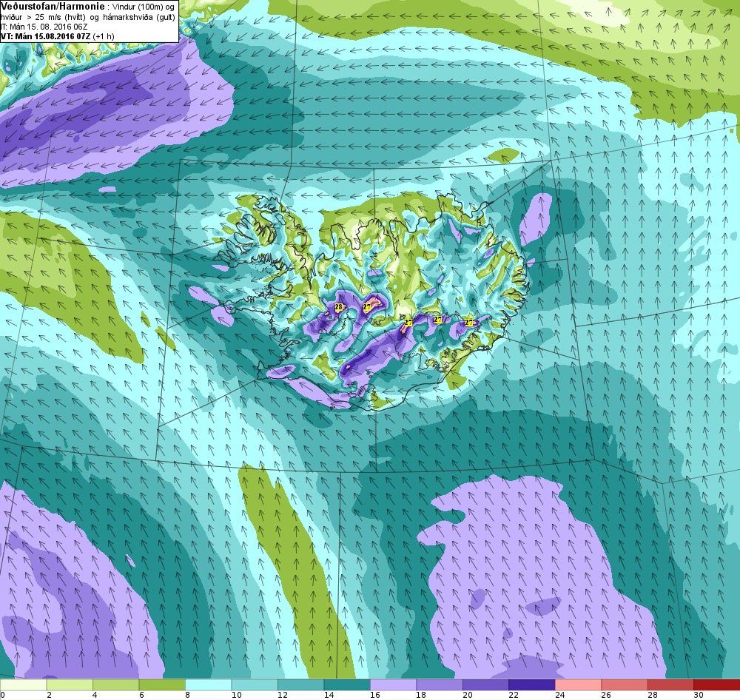The image size is (740, 700).
Task: Select the 8–10 m/s pale cyan legend swatch
Action: click(x=208, y=684)
